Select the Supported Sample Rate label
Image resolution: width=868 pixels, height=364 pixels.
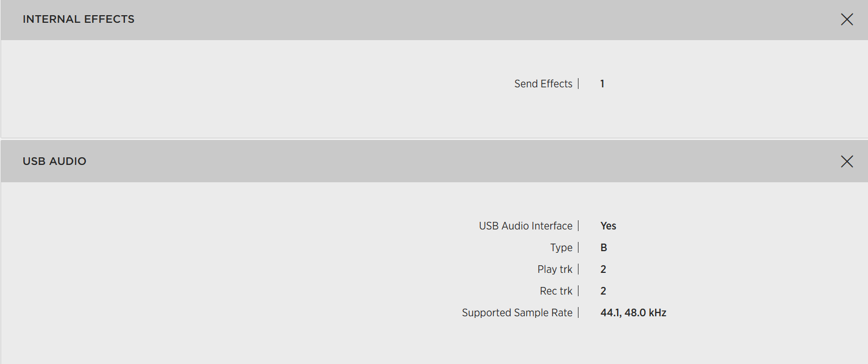coord(517,312)
